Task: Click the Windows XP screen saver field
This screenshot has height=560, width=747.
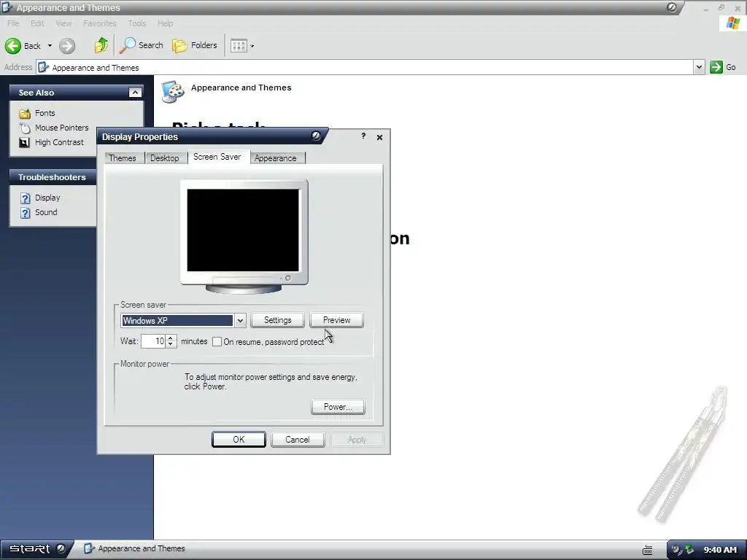Action: (x=177, y=321)
